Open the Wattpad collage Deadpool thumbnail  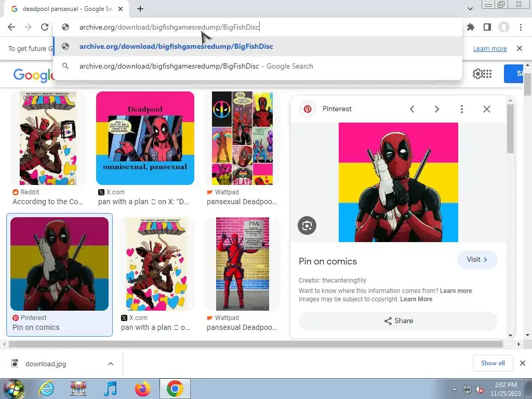pos(242,138)
